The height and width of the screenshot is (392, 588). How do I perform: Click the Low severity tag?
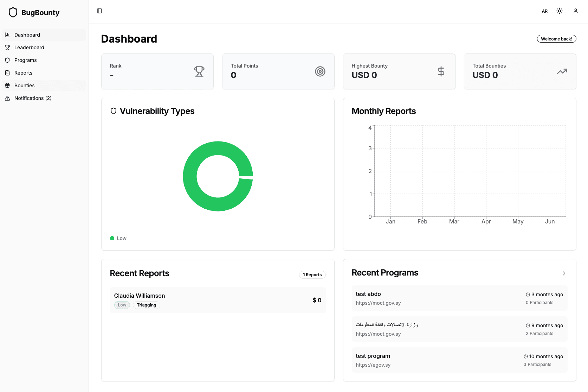pos(122,305)
